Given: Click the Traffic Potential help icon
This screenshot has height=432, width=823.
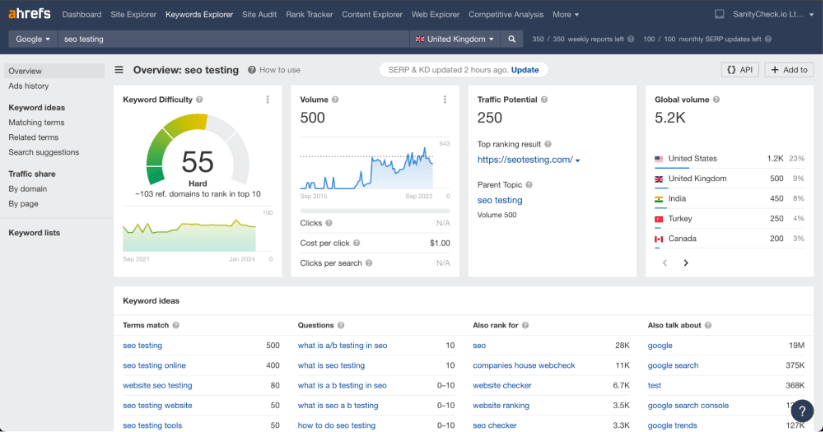Looking at the screenshot, I should pyautogui.click(x=546, y=100).
